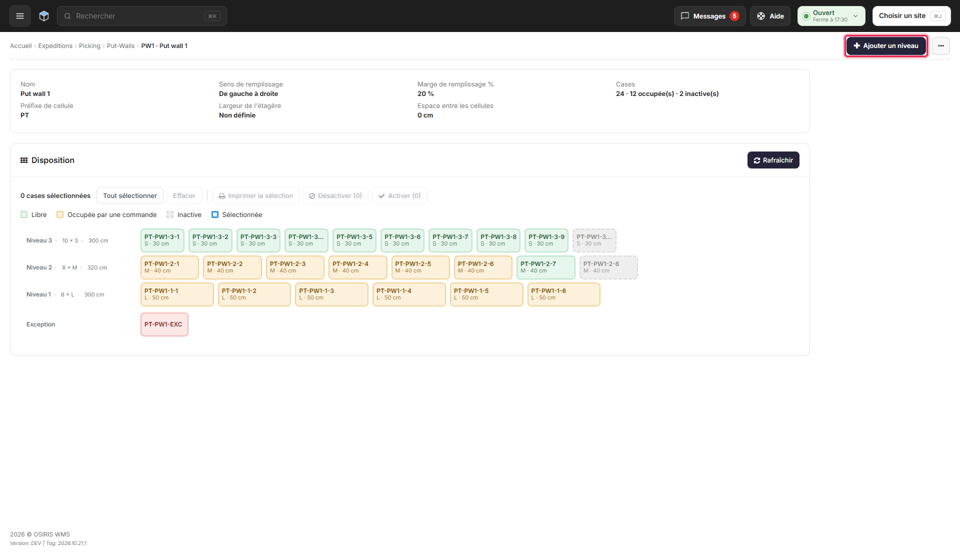
Task: Select cell PT-PW1-1-6
Action: (x=564, y=294)
